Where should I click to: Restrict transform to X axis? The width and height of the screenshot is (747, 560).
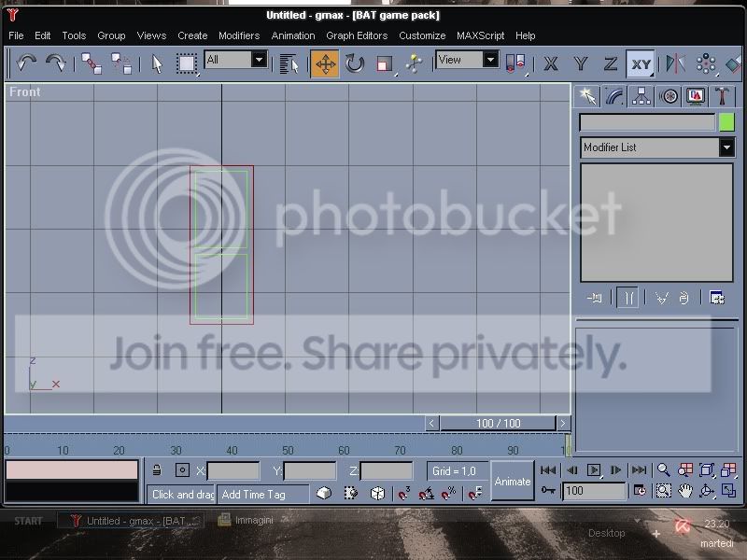551,63
